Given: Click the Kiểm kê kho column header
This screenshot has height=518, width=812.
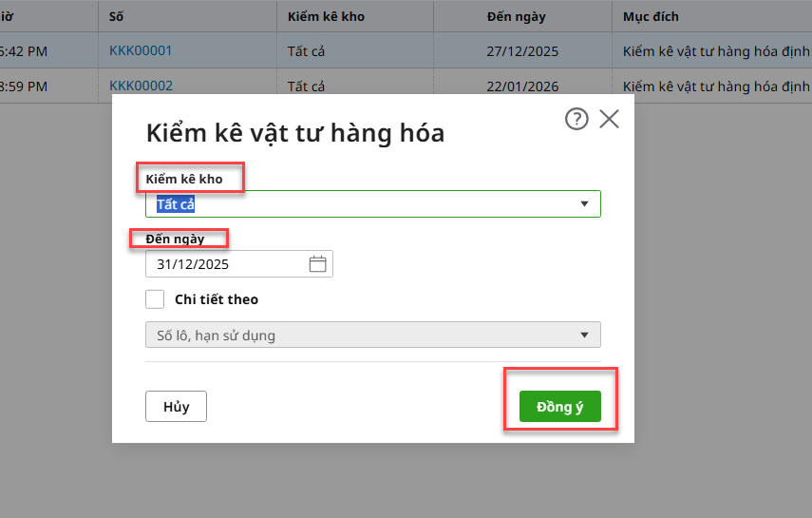Looking at the screenshot, I should [326, 17].
